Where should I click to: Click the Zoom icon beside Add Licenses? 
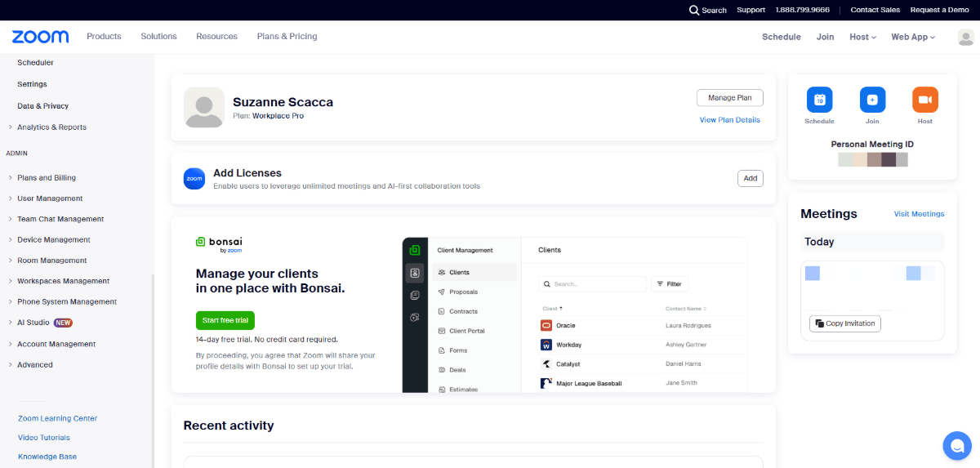click(194, 178)
